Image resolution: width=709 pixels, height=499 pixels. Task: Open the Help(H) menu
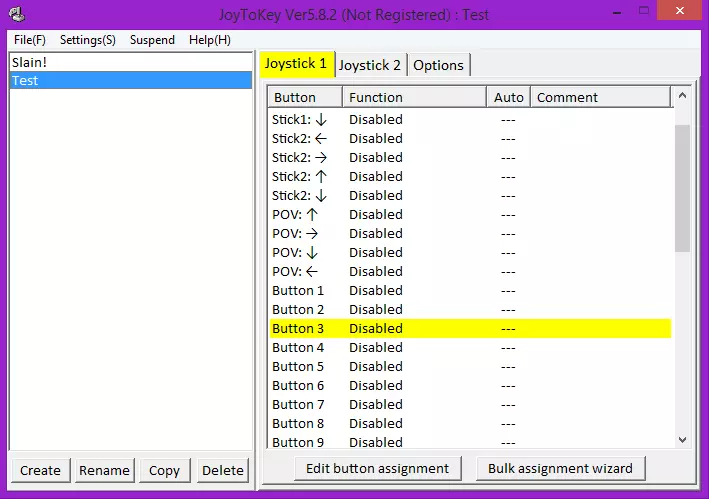(210, 40)
